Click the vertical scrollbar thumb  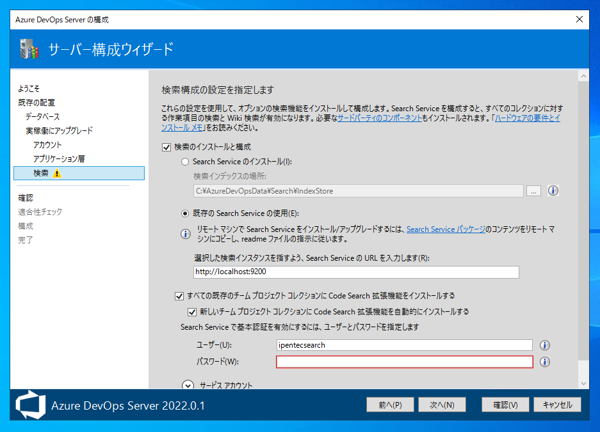pyautogui.click(x=583, y=220)
